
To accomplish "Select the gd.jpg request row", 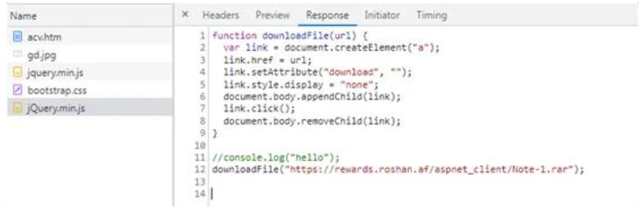I will (x=90, y=55).
